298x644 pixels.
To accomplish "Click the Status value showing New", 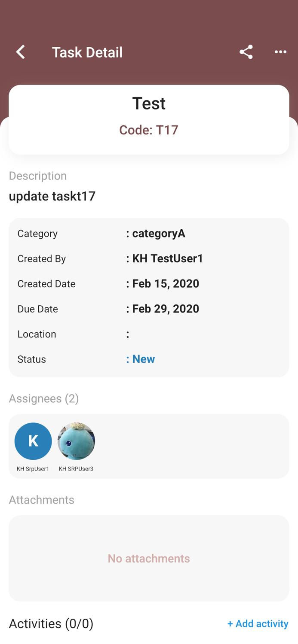I will [x=144, y=359].
